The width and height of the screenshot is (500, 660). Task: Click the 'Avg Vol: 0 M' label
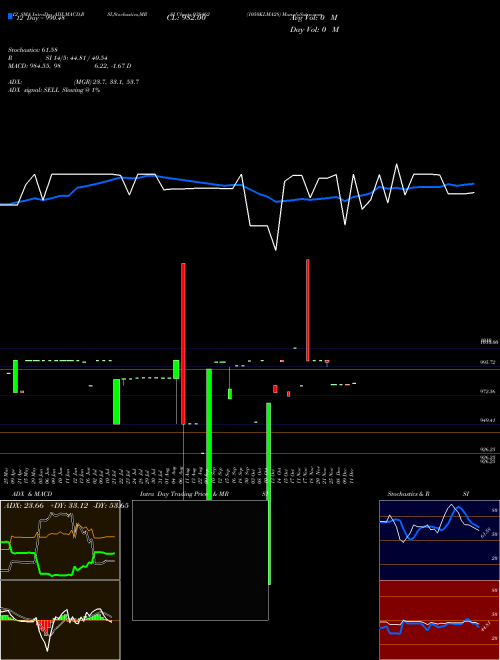tap(314, 18)
